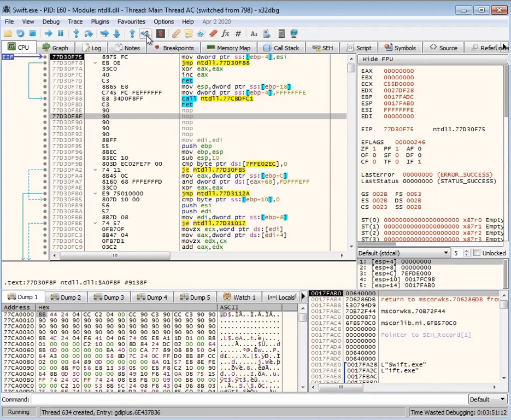Switch to the Memory Map tab
Screen dimensions: 511x420
point(228,48)
